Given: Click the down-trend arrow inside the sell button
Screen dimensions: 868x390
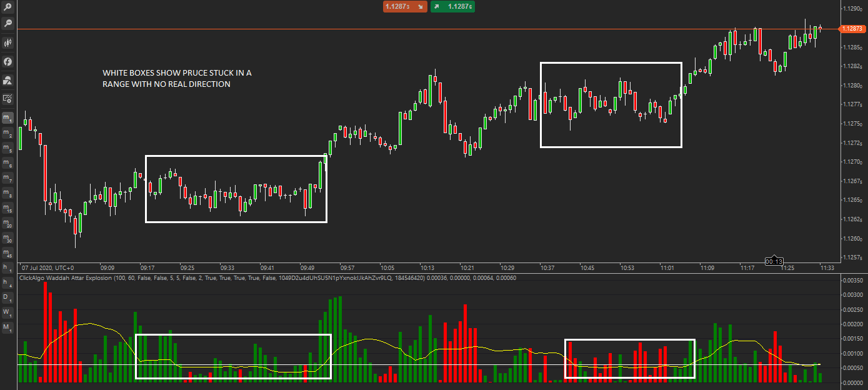Looking at the screenshot, I should point(419,7).
